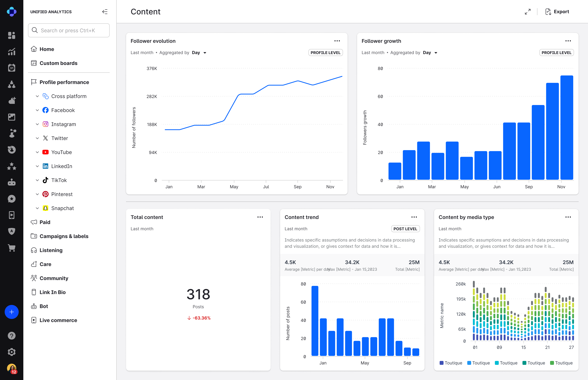The image size is (588, 380).
Task: Open the help question mark icon
Action: pyautogui.click(x=12, y=336)
